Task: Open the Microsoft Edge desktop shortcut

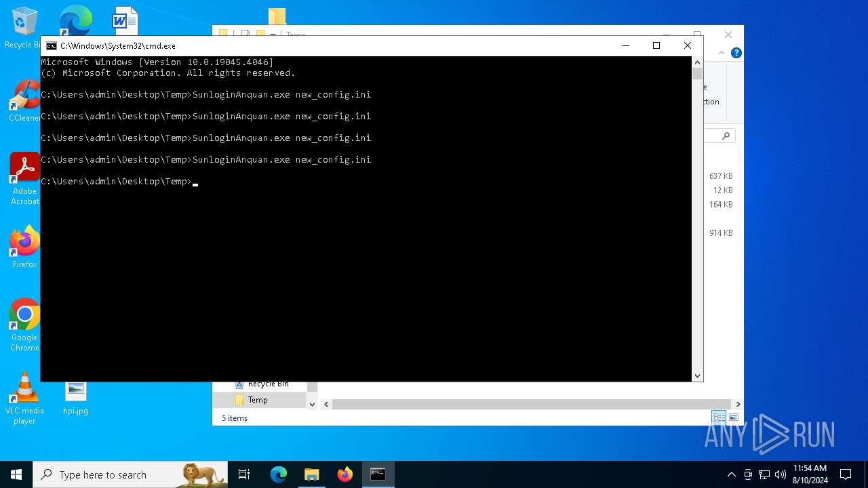Action: 75,20
